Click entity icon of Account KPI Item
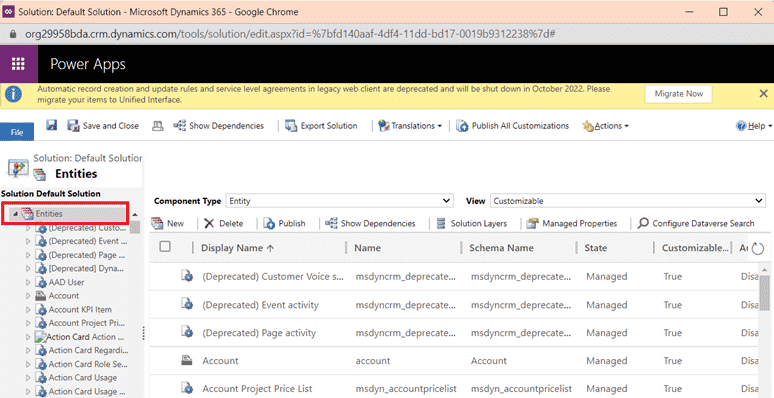Viewport: 774px width, 398px height. pyautogui.click(x=41, y=310)
